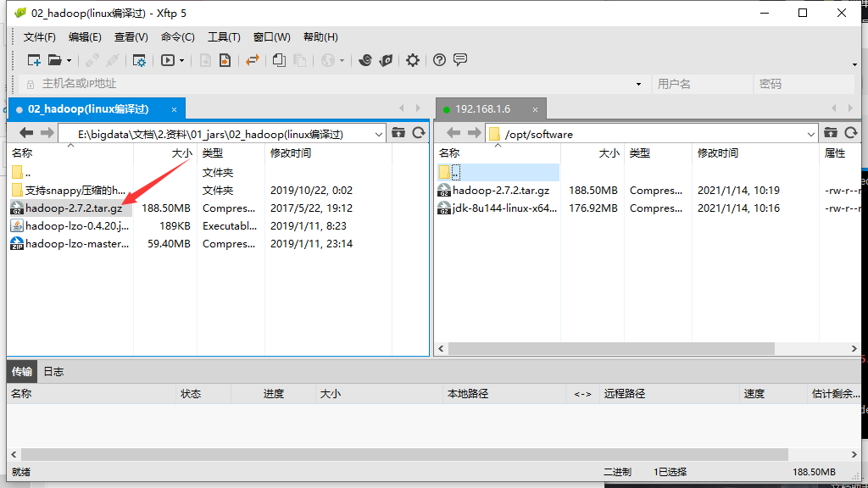Open the 文件(F) menu
Viewport: 868px width, 488px height.
point(39,37)
